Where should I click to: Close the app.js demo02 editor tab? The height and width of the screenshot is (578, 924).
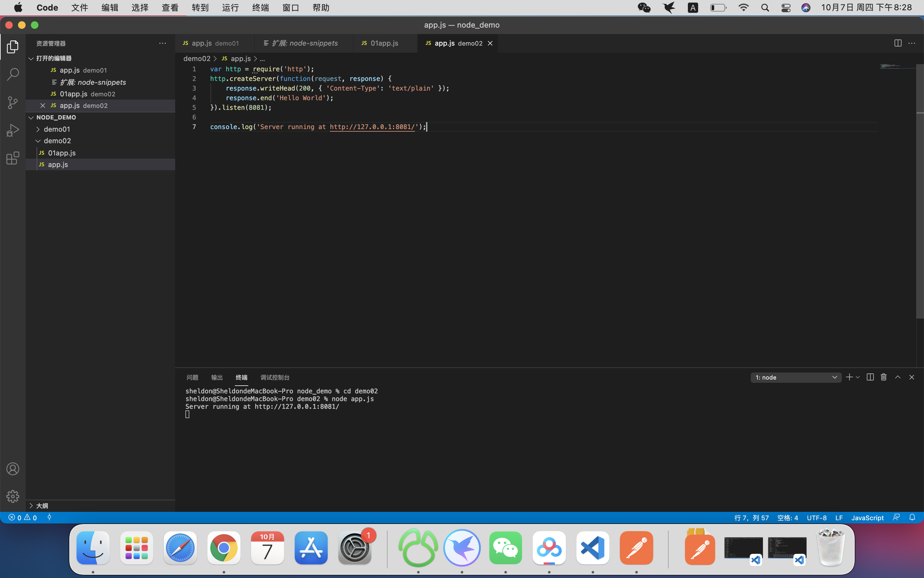pyautogui.click(x=490, y=43)
